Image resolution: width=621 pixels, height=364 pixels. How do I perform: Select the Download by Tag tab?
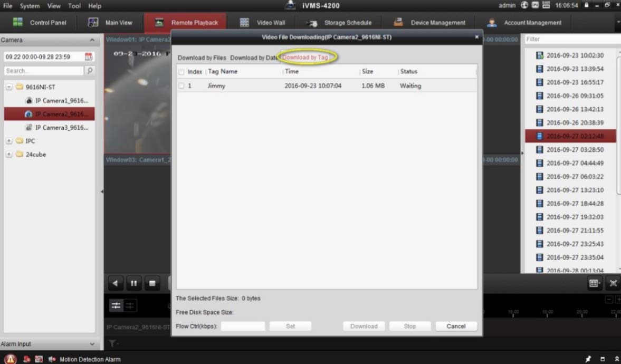tap(305, 58)
